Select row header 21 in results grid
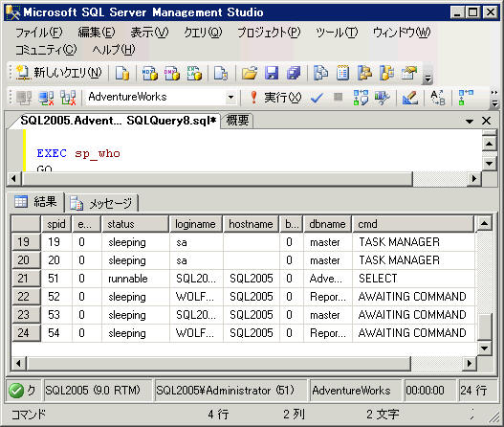This screenshot has height=427, width=504. click(26, 279)
